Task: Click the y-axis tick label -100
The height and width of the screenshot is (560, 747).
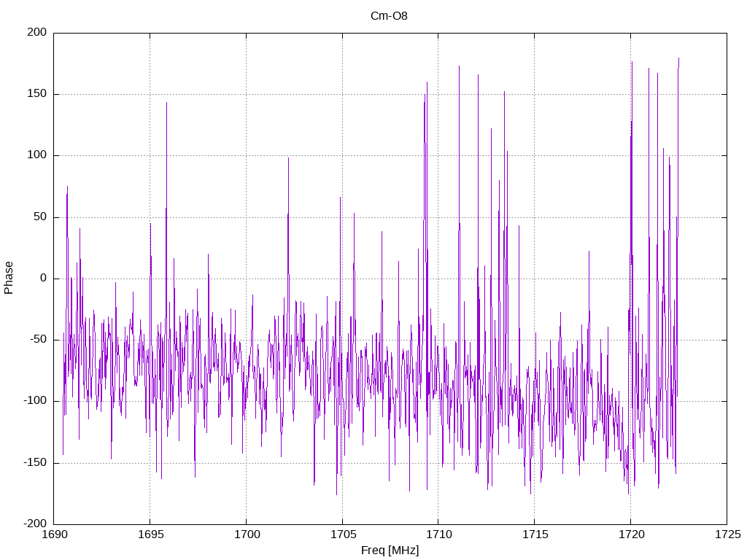Action: click(35, 401)
